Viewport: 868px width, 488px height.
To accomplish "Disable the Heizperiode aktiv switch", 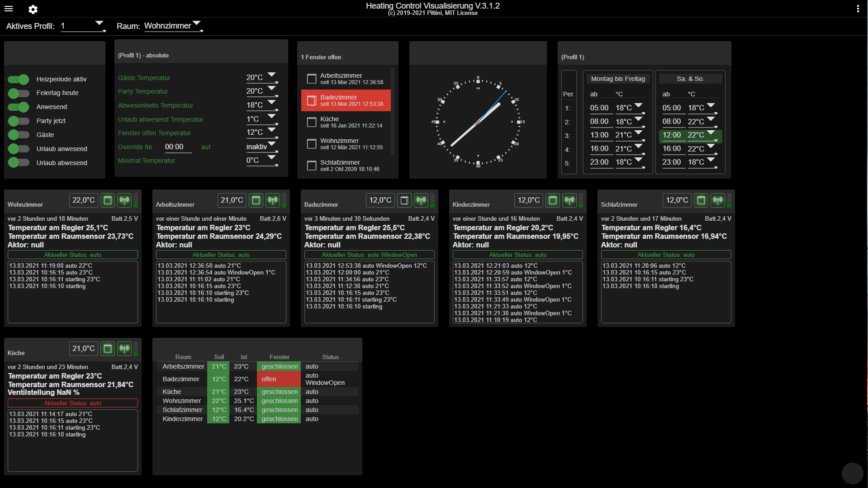I will [x=19, y=80].
